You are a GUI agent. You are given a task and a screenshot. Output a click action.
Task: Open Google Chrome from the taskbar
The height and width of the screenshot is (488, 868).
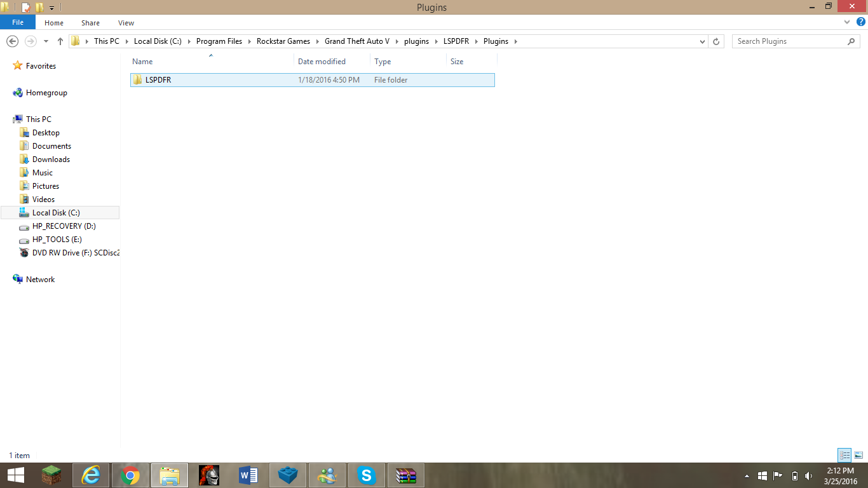point(130,475)
